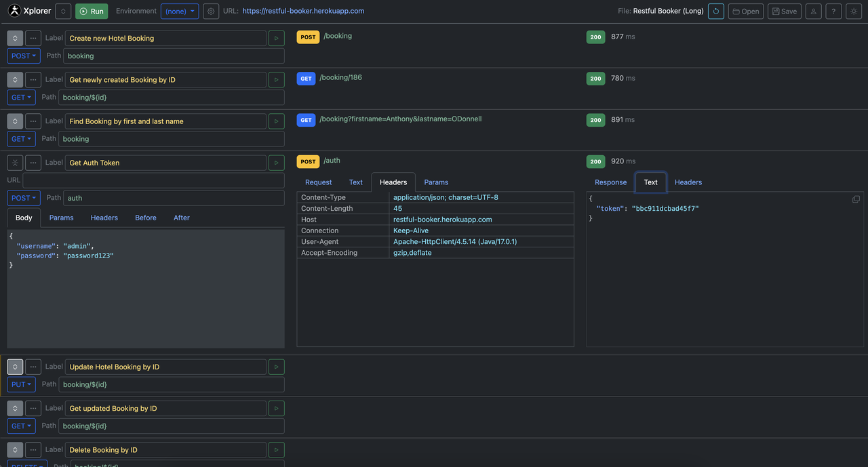Screen dimensions: 868x467
Task: Run the Find Booking by name step
Action: [x=276, y=121]
